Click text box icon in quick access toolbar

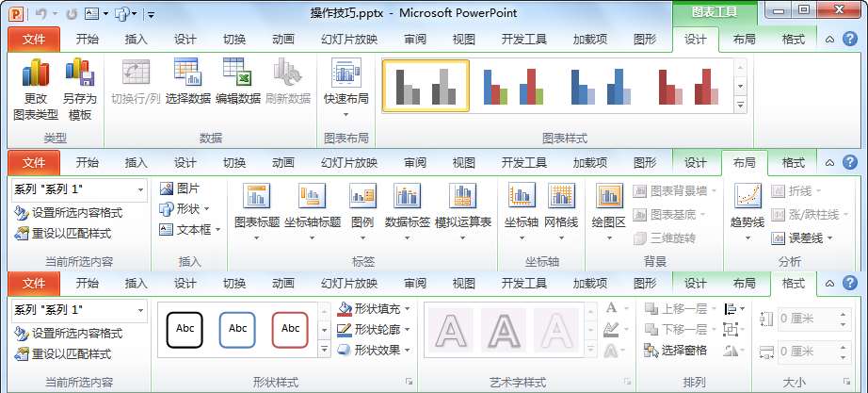click(x=91, y=14)
